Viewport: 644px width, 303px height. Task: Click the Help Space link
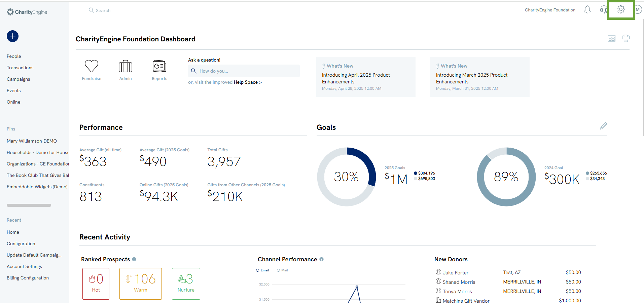click(x=248, y=82)
